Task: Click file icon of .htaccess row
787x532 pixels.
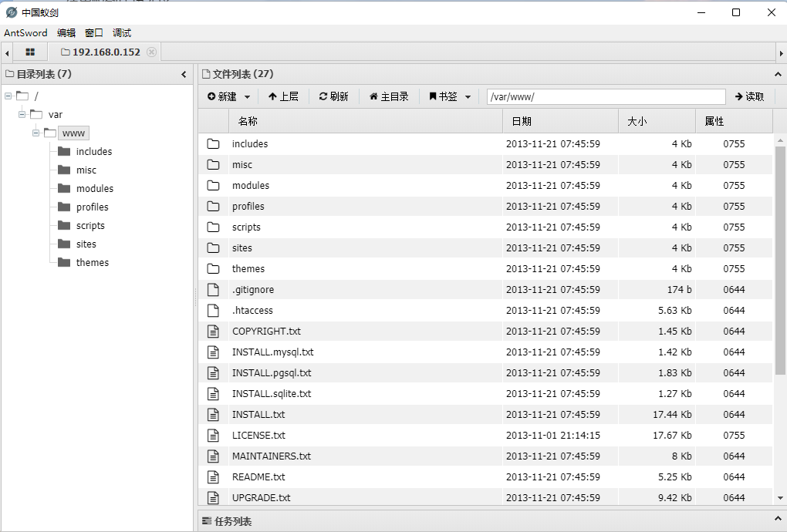Action: [213, 311]
